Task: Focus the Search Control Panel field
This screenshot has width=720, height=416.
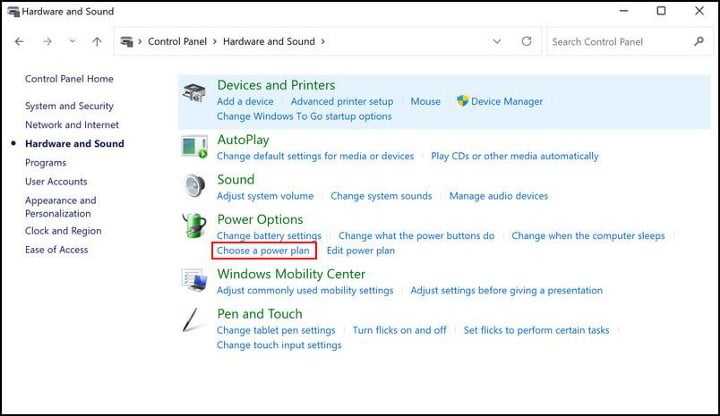Action: point(630,42)
